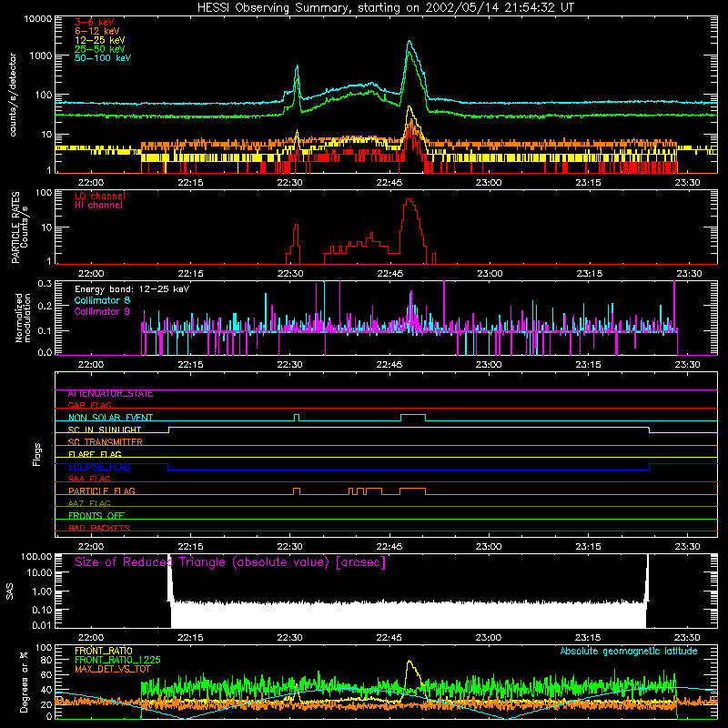Screen dimensions: 728x728
Task: Select the Collimator 8 legend label
Action: tap(102, 300)
